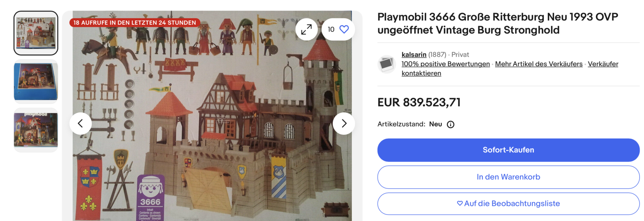Show the next product image
Screen dimensions: 644x221
pyautogui.click(x=344, y=123)
